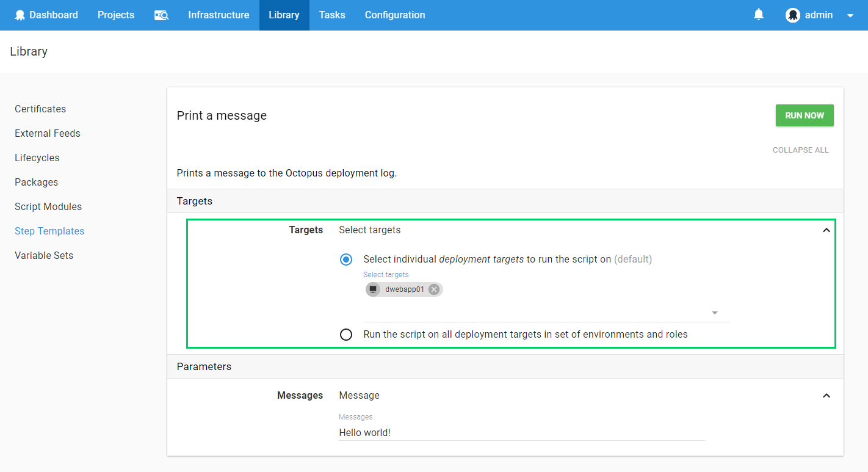
Task: Click the Octopus logo next to Dashboard
Action: point(20,15)
